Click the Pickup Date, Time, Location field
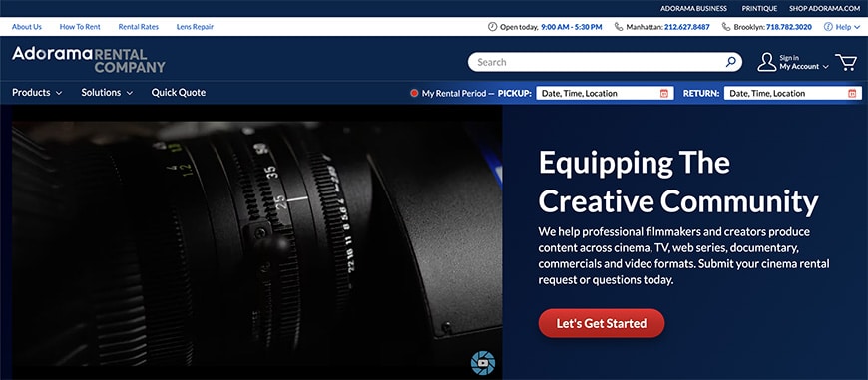Screen dimensions: 868x380 tap(605, 94)
